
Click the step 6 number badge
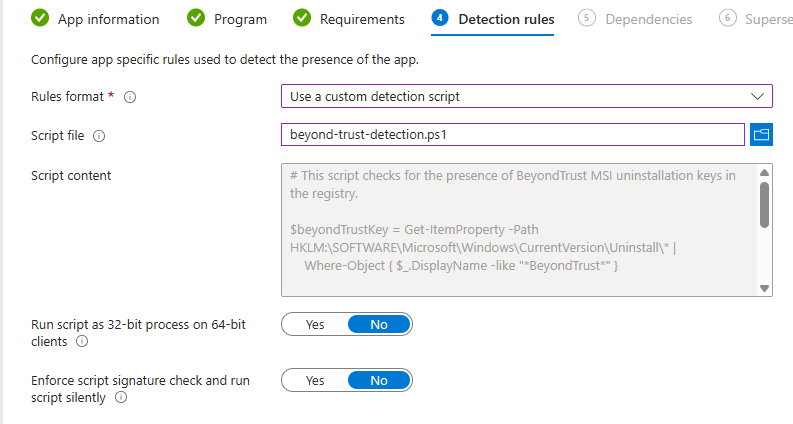coord(728,18)
